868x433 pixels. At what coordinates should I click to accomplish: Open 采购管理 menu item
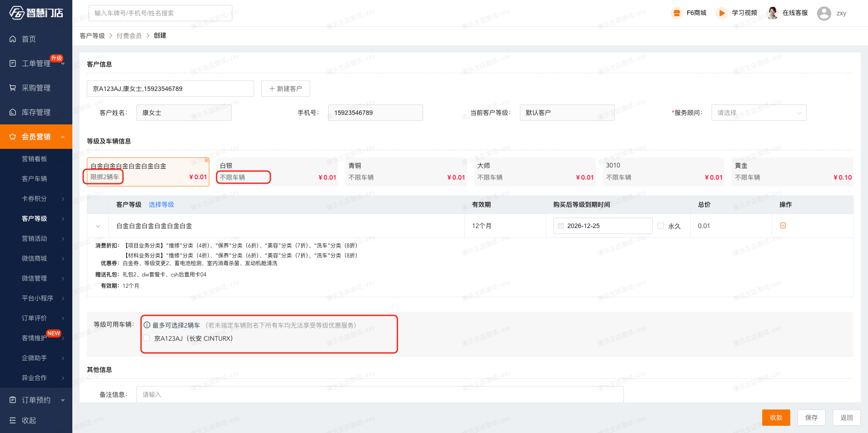pos(36,88)
